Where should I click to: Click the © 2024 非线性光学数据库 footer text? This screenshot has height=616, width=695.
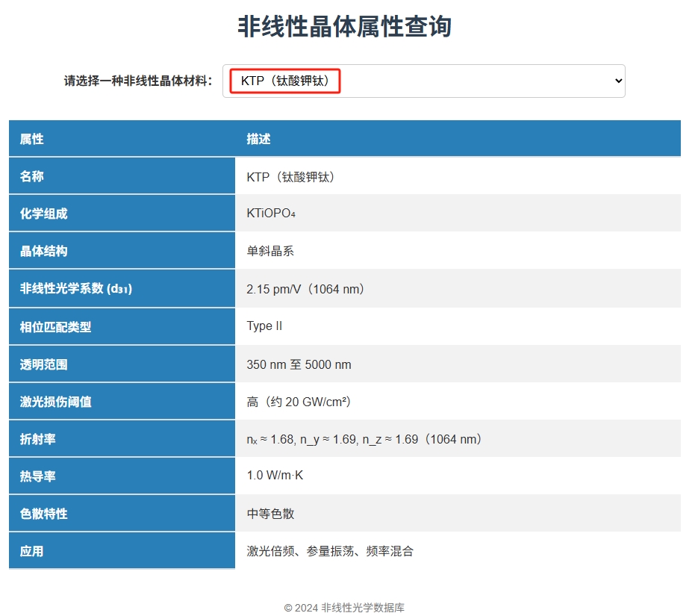coord(344,608)
